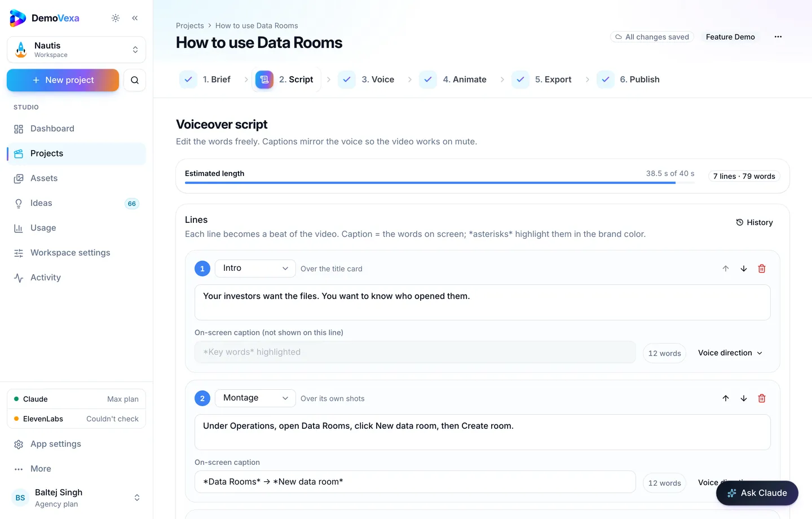Viewport: 812px width, 519px height.
Task: Click the DemoVexa logo
Action: pos(45,18)
